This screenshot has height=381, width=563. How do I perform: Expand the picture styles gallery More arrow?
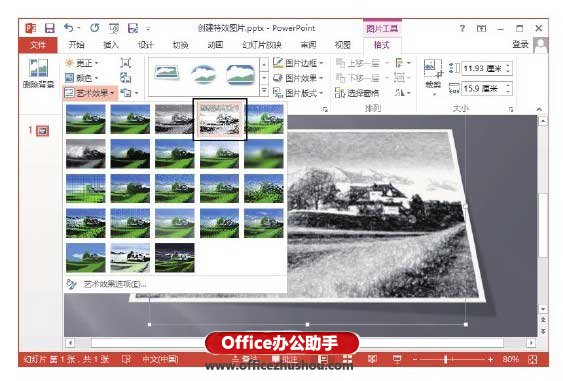[264, 90]
